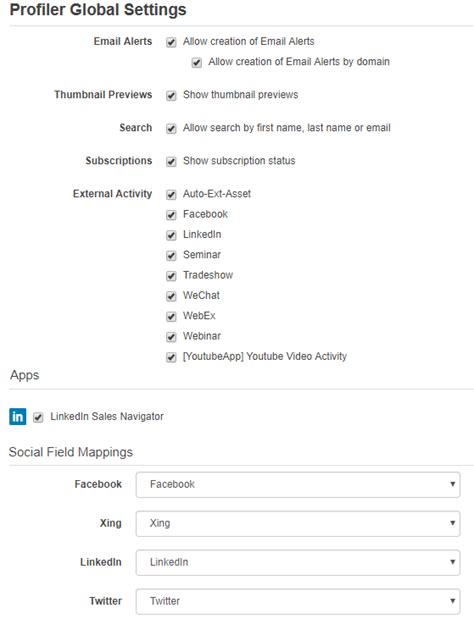Disable the Webinar checkbox
Screen dimensions: 474x619
[171, 337]
